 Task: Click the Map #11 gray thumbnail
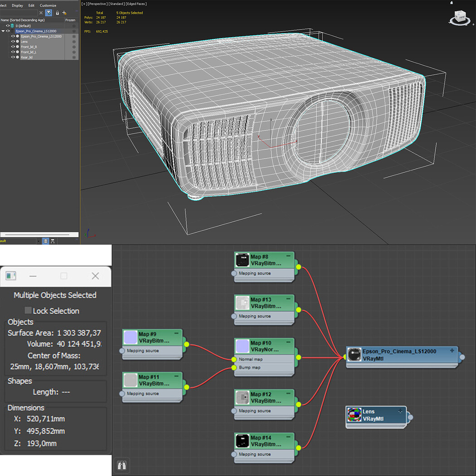point(131,380)
